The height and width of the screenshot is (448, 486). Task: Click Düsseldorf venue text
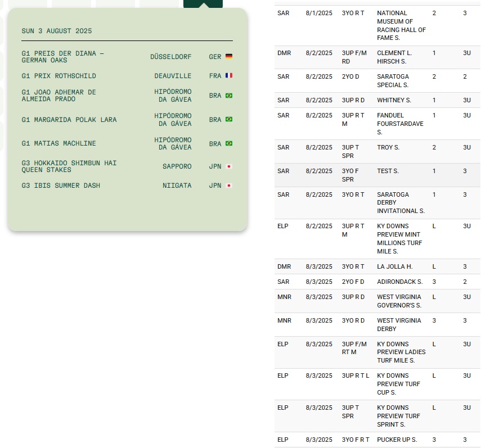(171, 57)
